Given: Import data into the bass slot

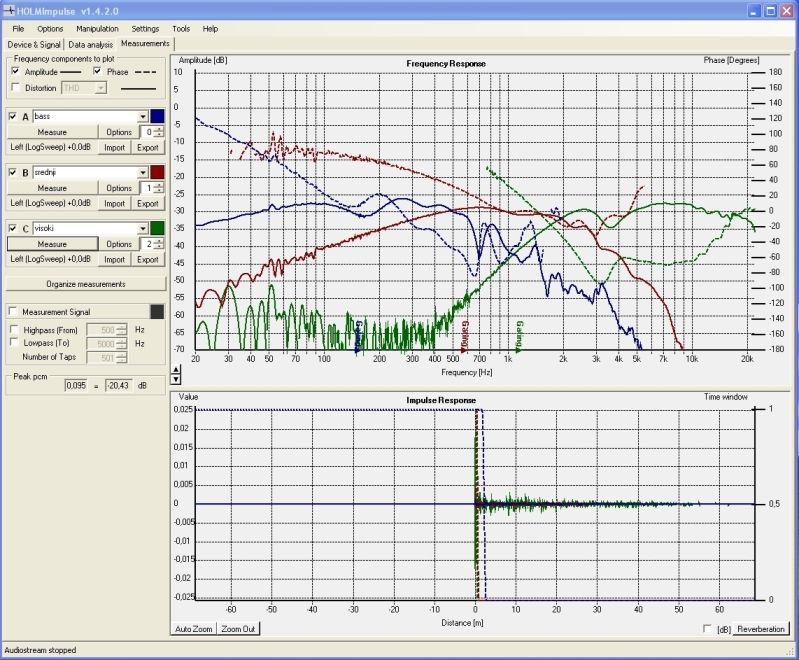Looking at the screenshot, I should (115, 147).
